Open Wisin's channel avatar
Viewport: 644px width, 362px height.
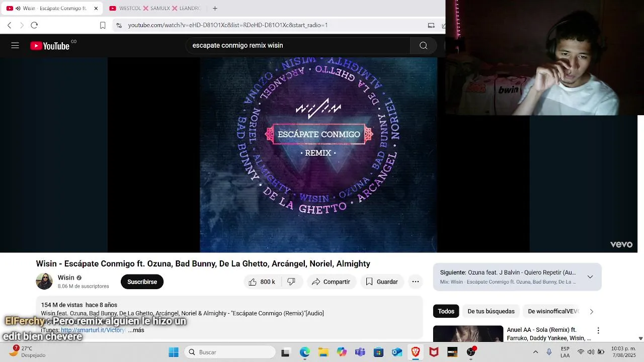tap(44, 282)
